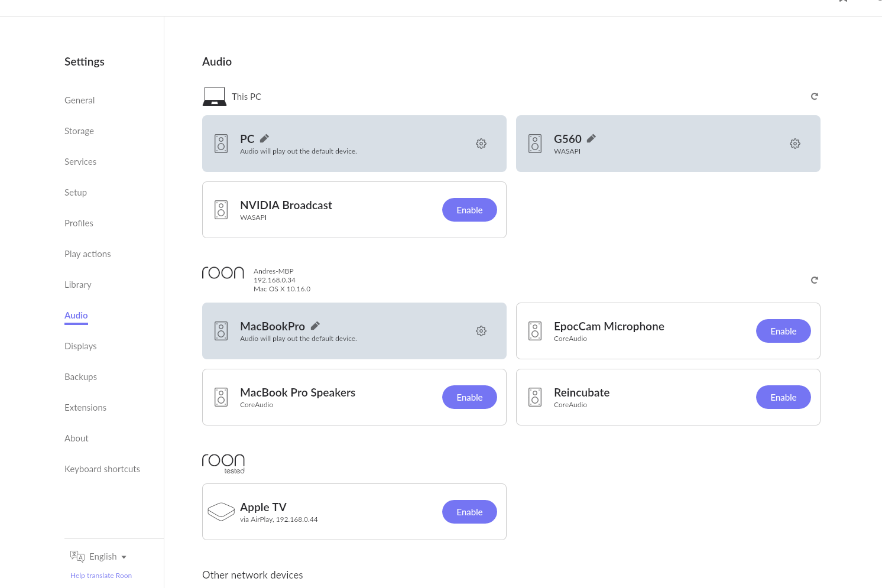Enable the Reincubate device
This screenshot has height=588, width=882.
point(783,397)
